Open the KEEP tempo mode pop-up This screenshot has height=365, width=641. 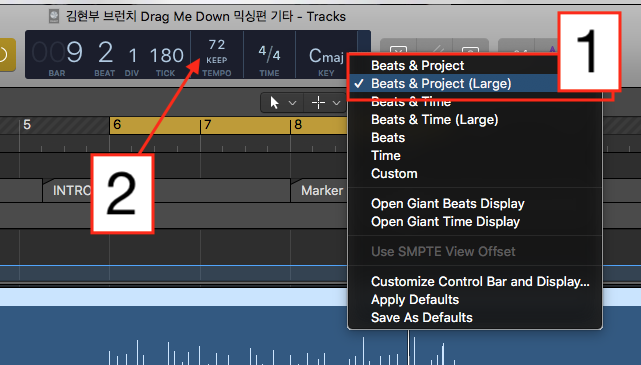(x=217, y=60)
